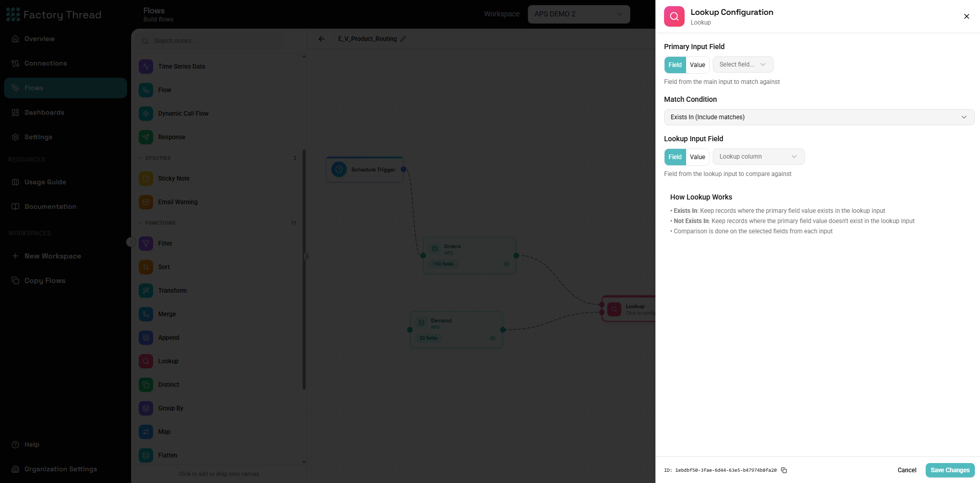The image size is (980, 483).
Task: Copy the node ID with the copy icon
Action: coord(784,470)
